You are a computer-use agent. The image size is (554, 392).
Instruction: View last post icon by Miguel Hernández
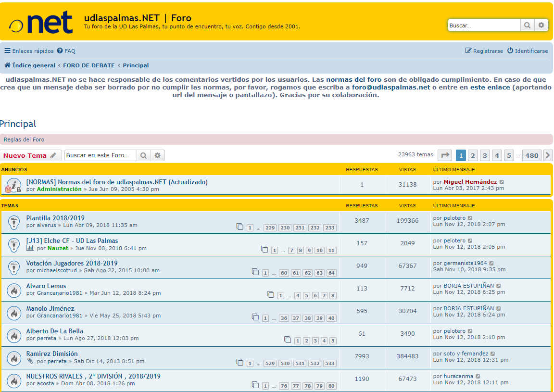(502, 182)
